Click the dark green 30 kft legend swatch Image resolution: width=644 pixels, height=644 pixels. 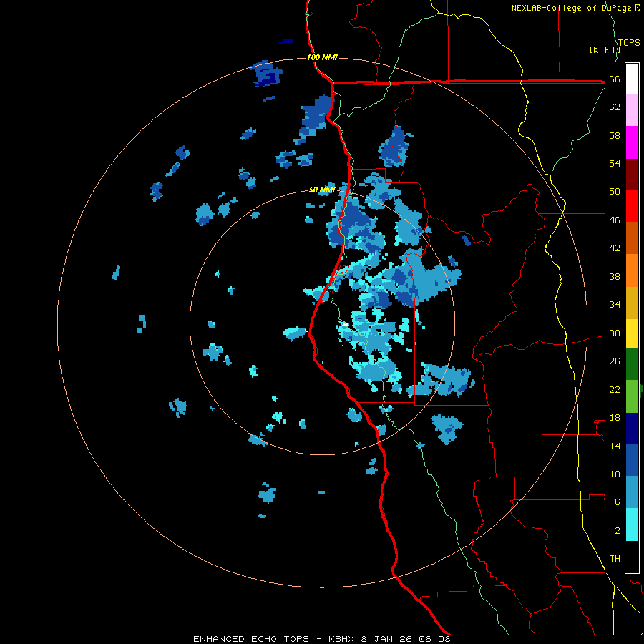tap(632, 364)
